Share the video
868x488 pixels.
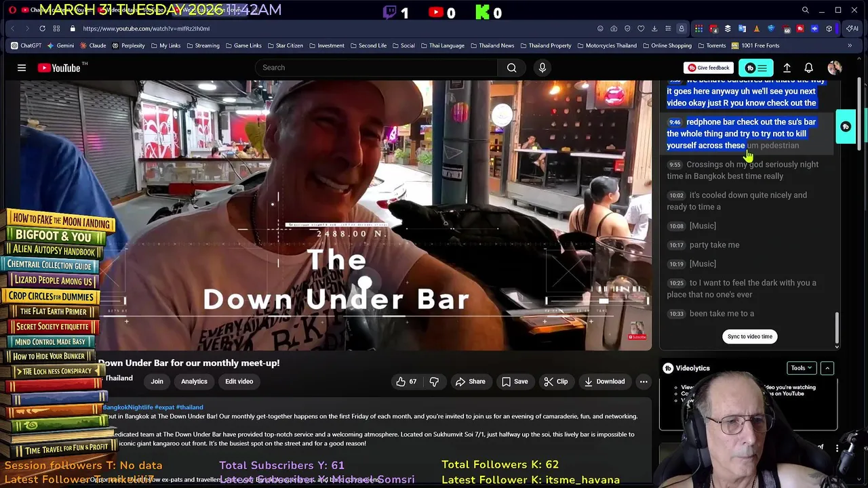coord(470,382)
